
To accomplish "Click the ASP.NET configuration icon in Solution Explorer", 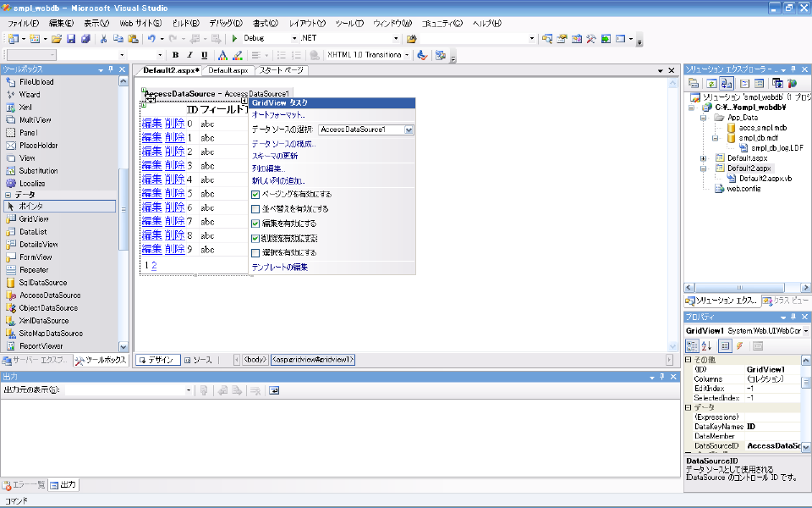I will coord(793,84).
